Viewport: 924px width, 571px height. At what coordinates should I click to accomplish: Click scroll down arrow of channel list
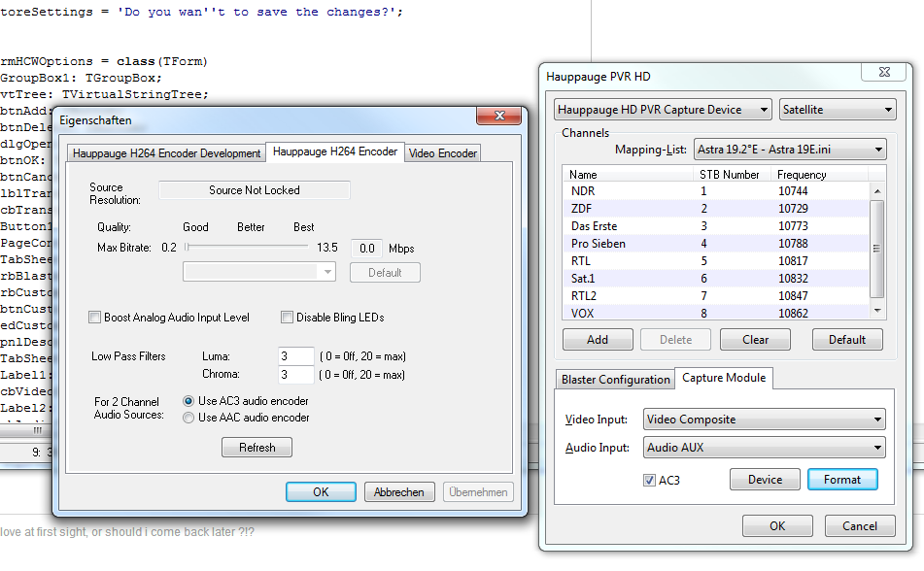tap(877, 311)
